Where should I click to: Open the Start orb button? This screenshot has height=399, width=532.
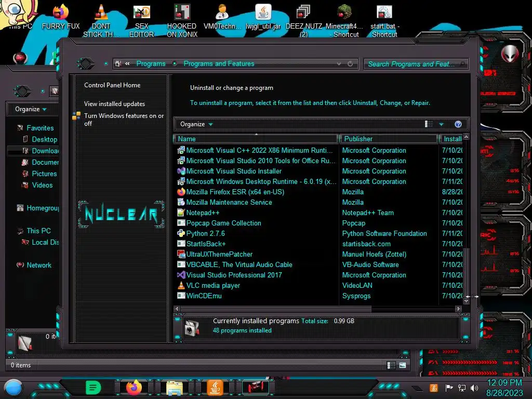(x=13, y=388)
